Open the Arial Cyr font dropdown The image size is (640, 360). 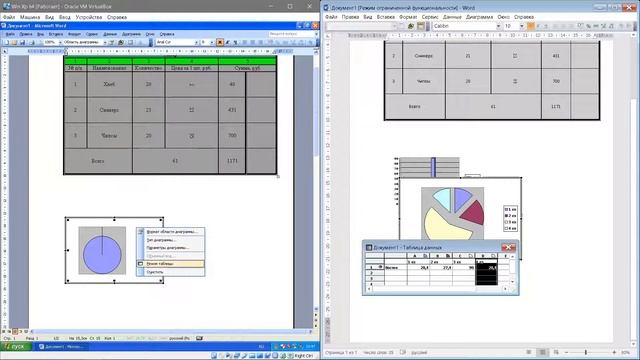pyautogui.click(x=196, y=42)
